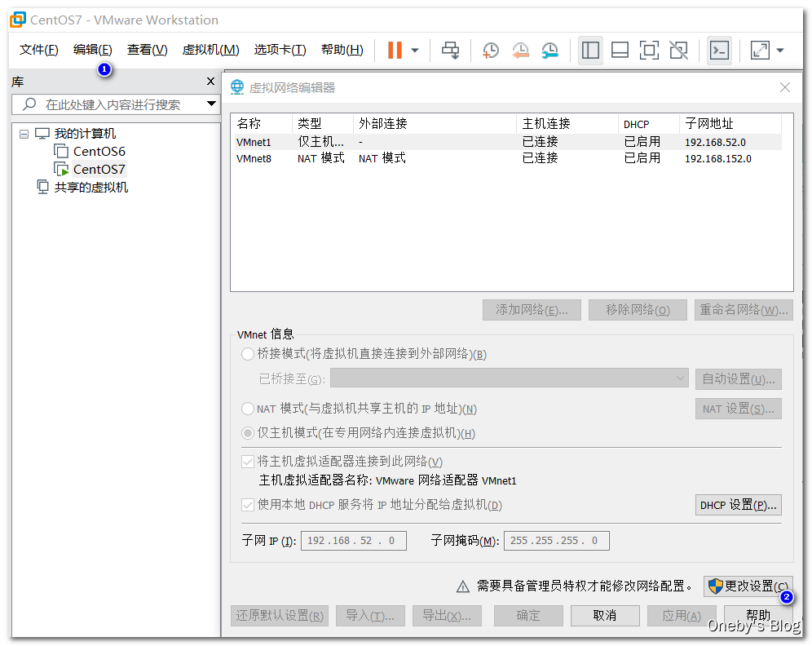Click the pause virtual machine icon
The height and width of the screenshot is (646, 812).
pyautogui.click(x=395, y=51)
